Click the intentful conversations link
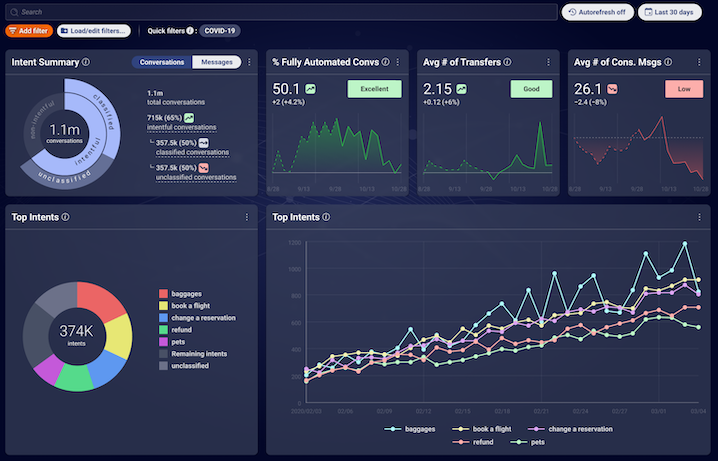Image resolution: width=718 pixels, height=461 pixels. (x=181, y=128)
